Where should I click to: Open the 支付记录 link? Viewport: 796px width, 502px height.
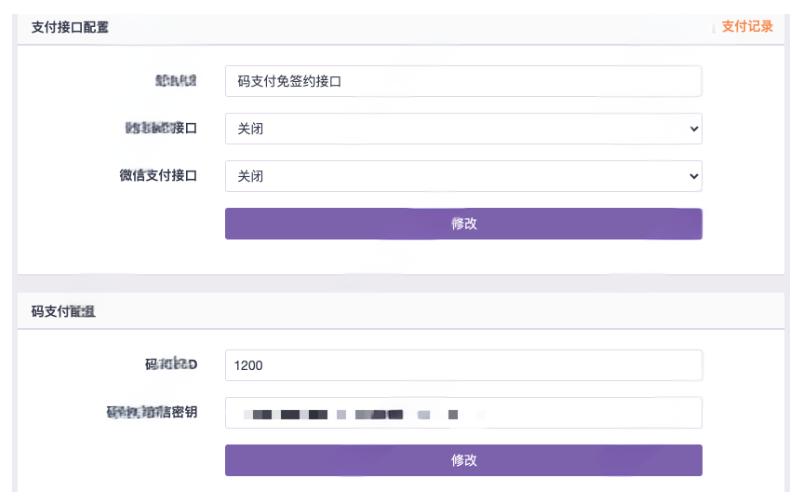pos(747,27)
